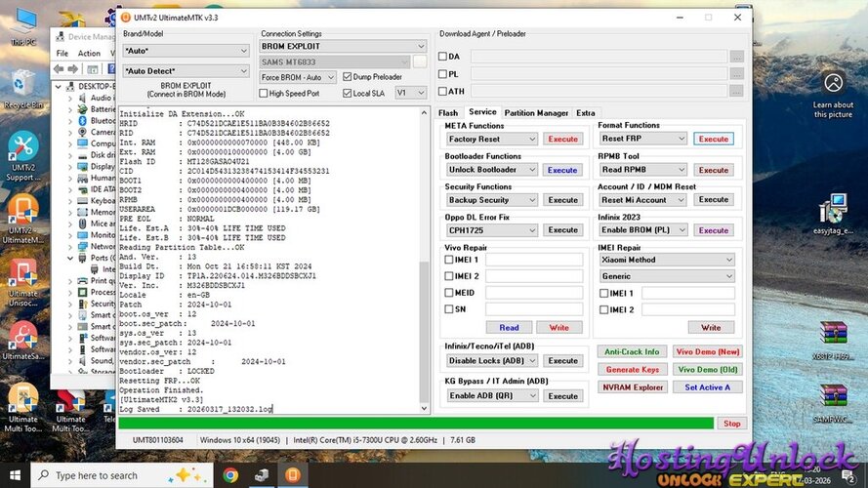868x488 pixels.
Task: Switch to the Flash tab
Action: tap(448, 113)
